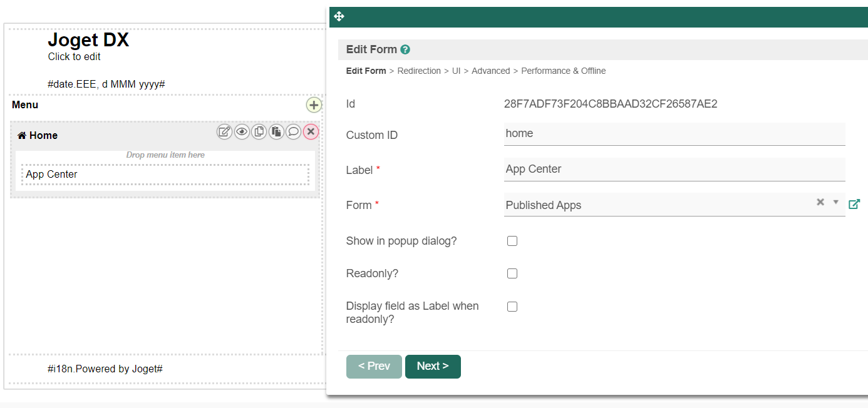Open the Published Apps combo box
The image size is (868, 408).
click(x=674, y=205)
